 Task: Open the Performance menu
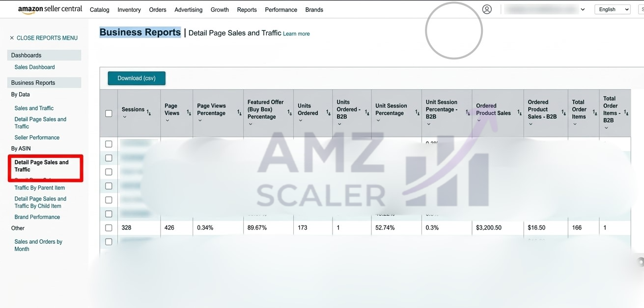pyautogui.click(x=281, y=10)
